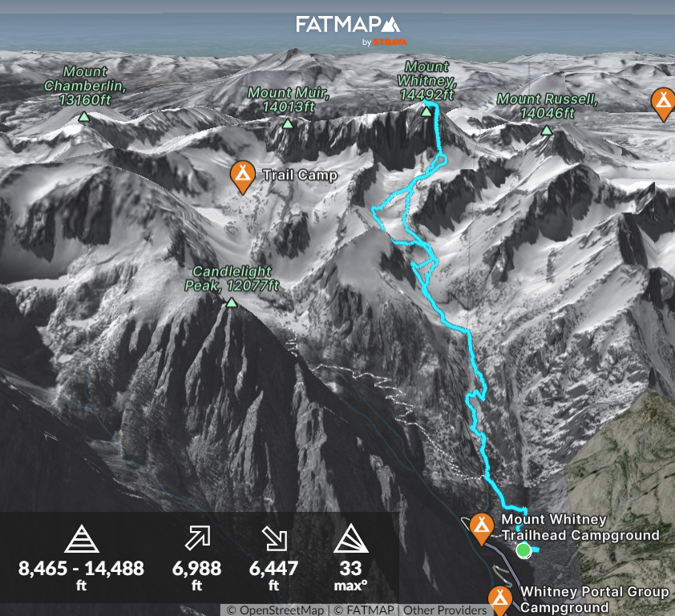This screenshot has width=675, height=616.
Task: Click the green route start point dot
Action: pyautogui.click(x=523, y=550)
